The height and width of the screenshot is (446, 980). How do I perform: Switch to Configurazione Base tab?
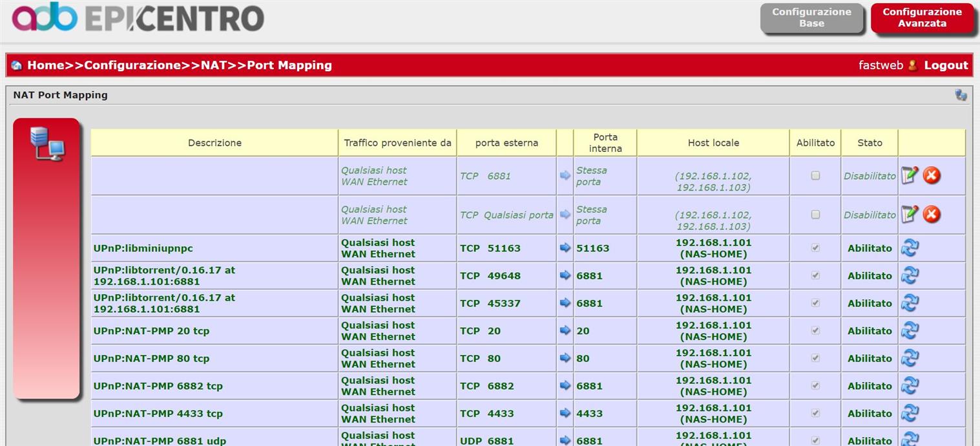pyautogui.click(x=811, y=18)
